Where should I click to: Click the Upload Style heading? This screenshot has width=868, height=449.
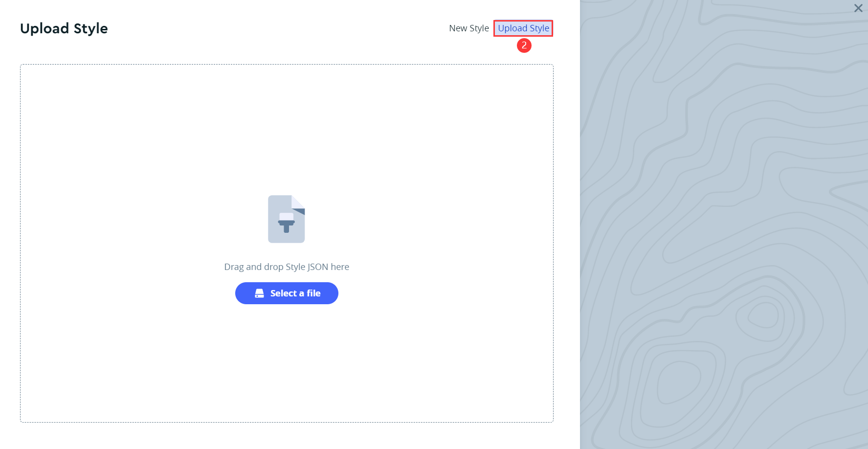pos(64,28)
